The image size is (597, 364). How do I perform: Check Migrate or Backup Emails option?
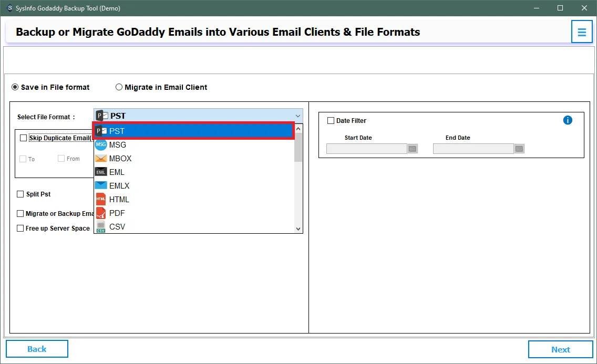20,213
